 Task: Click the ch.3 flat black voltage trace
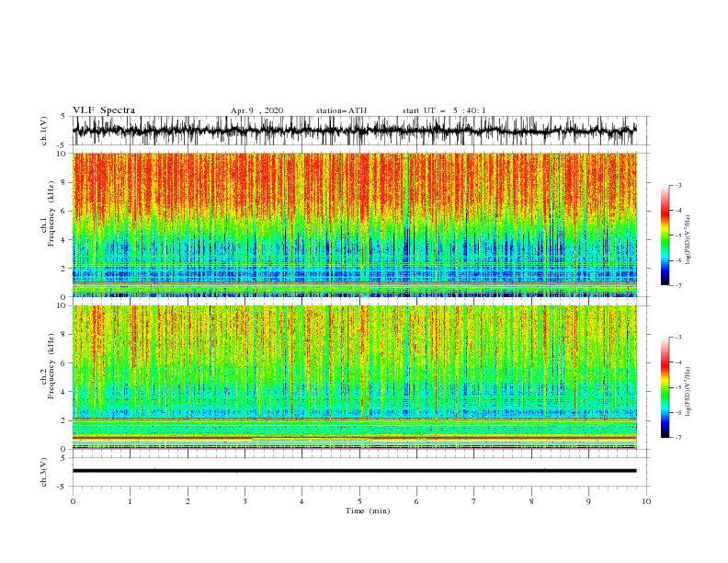tap(354, 471)
